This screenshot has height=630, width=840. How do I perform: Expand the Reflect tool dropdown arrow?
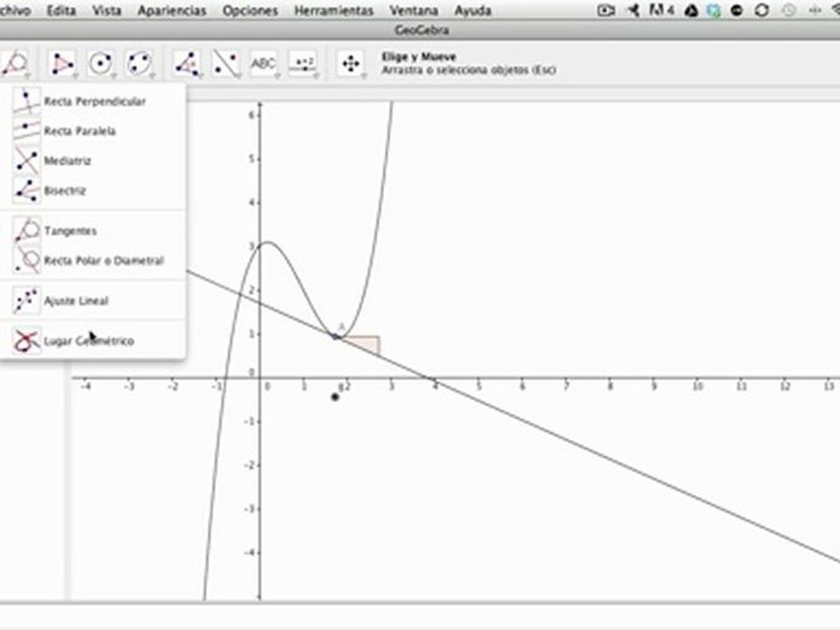pos(238,77)
